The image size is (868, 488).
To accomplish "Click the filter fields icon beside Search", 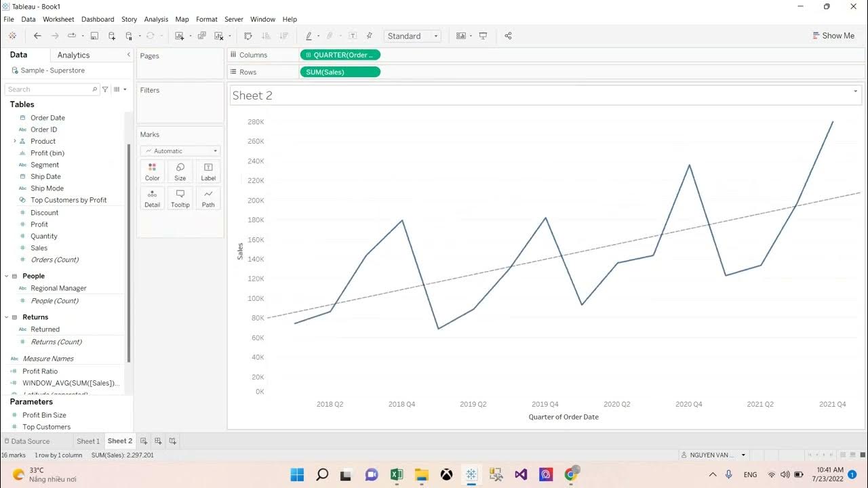I will coord(105,89).
